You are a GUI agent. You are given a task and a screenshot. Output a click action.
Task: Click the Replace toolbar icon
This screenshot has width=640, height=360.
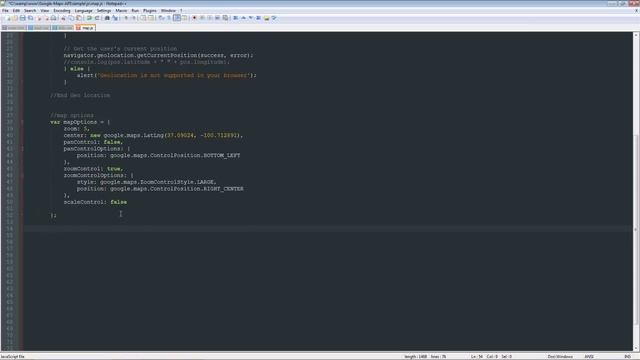[115, 18]
